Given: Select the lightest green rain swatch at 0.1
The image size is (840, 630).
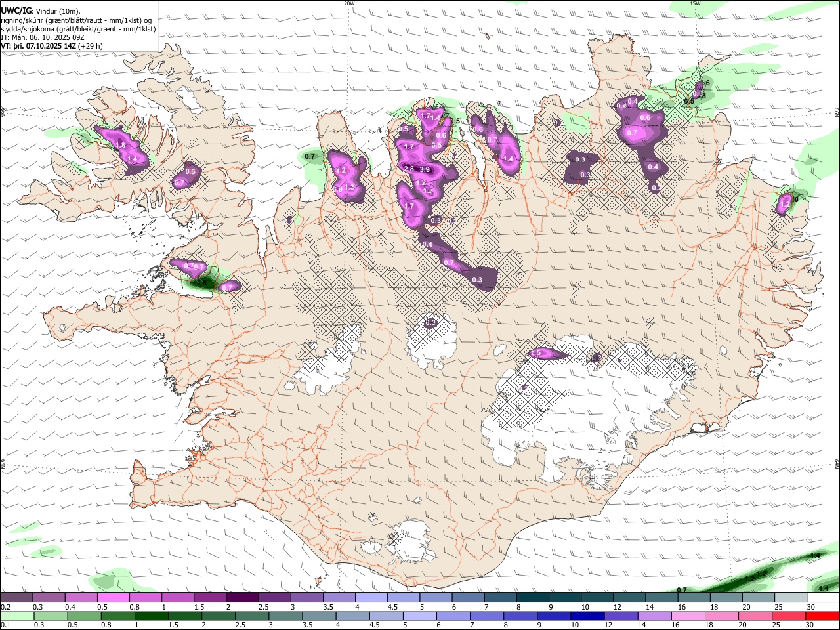Looking at the screenshot, I should (x=17, y=616).
